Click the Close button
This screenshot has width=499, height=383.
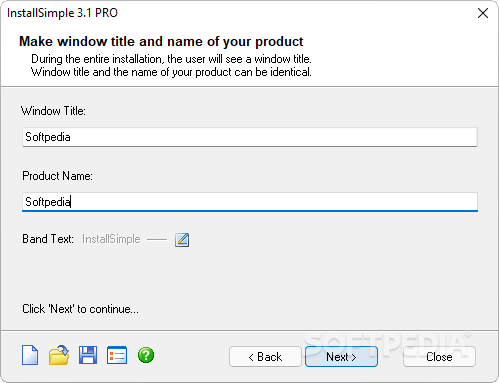click(439, 357)
